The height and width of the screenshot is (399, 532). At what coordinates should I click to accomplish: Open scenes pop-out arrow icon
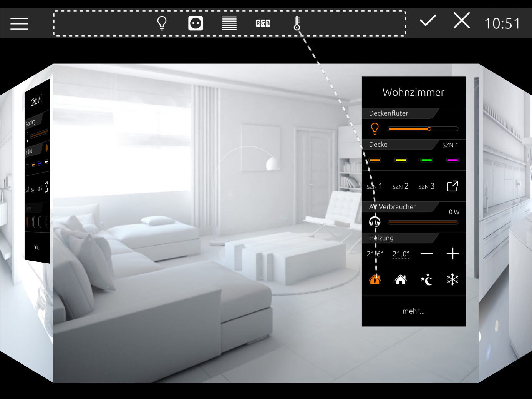(x=453, y=186)
